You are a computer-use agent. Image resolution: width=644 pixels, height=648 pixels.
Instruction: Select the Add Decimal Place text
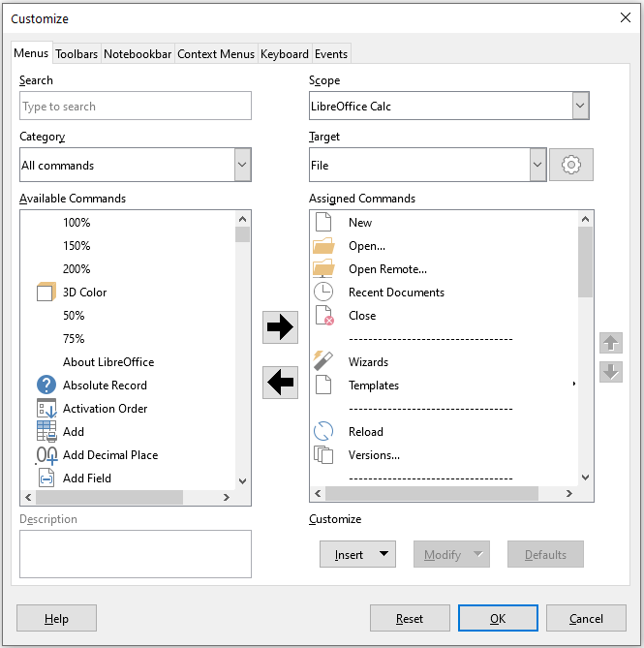coord(110,454)
